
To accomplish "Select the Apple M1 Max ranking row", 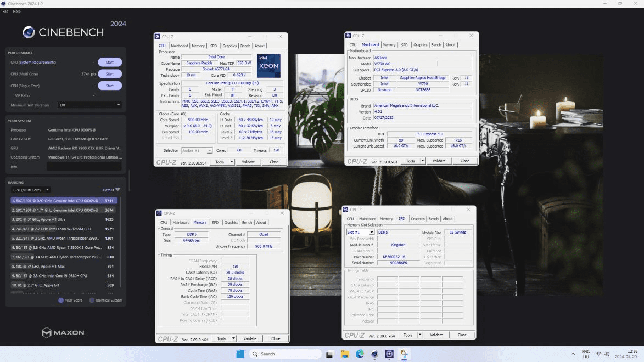I will (x=64, y=267).
